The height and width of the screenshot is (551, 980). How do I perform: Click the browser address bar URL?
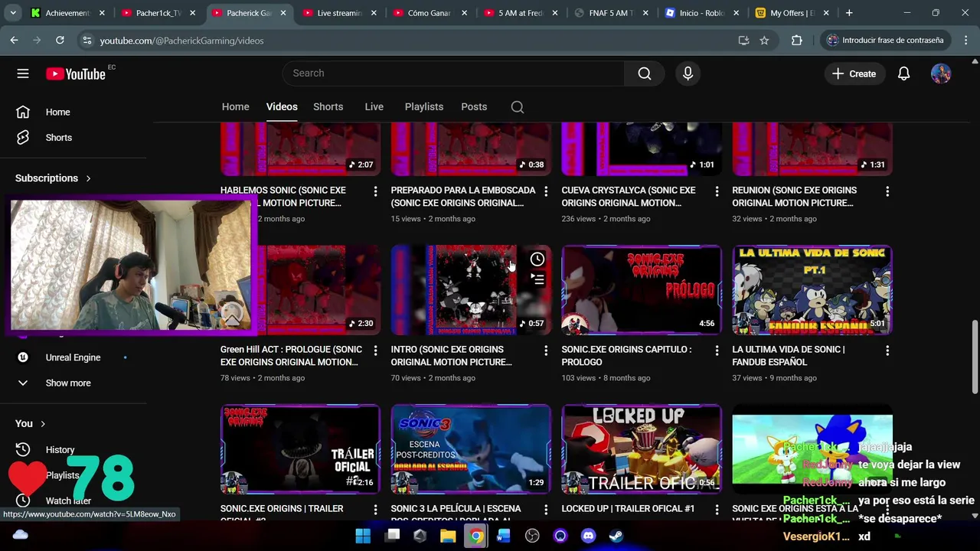pyautogui.click(x=181, y=41)
